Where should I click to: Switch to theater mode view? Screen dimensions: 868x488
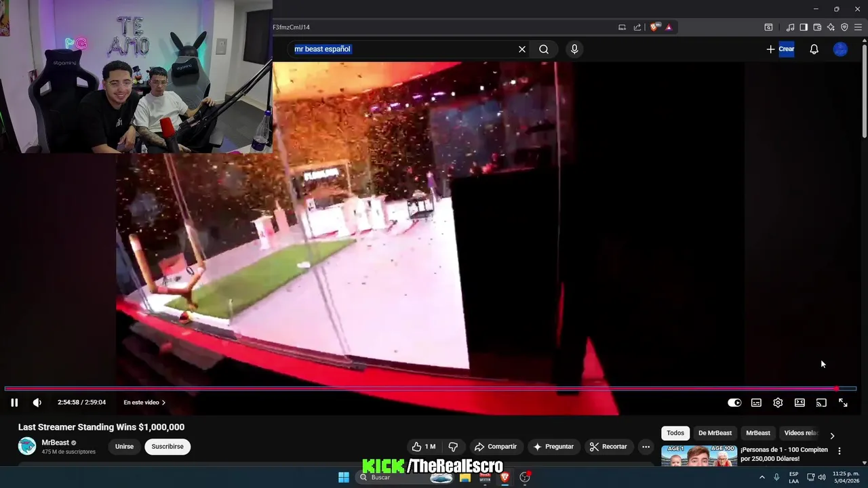click(x=800, y=403)
